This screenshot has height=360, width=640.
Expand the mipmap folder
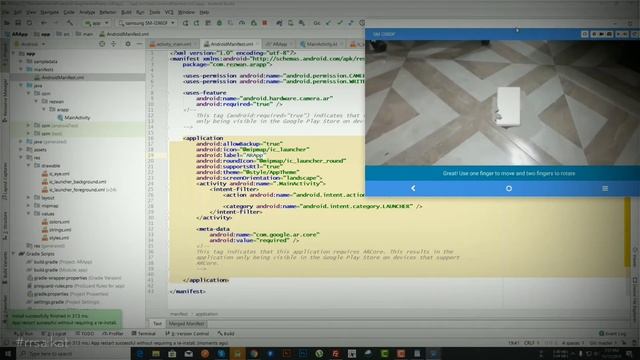pyautogui.click(x=29, y=206)
